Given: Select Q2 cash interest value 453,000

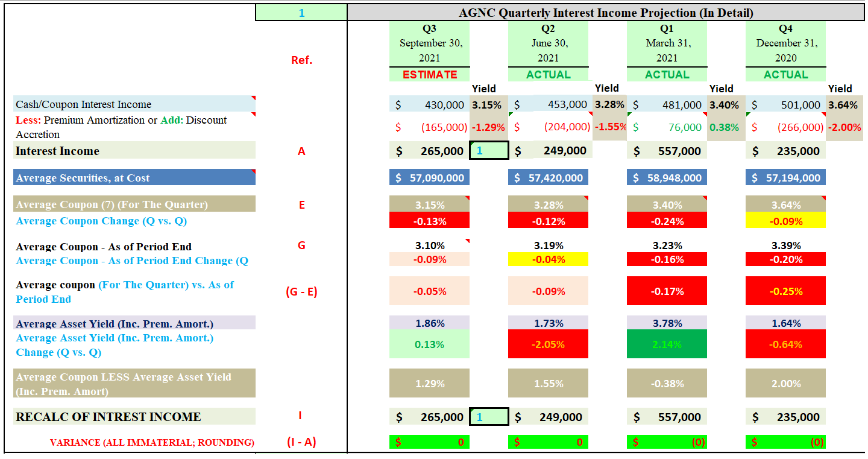Looking at the screenshot, I should tap(550, 104).
